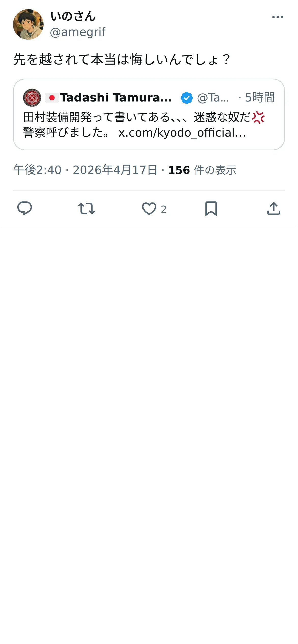298x644 pixels.
Task: Like the post with the heart icon
Action: point(149,209)
